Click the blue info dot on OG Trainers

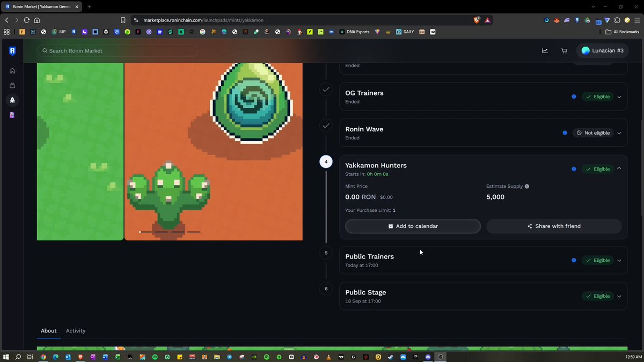tap(574, 97)
